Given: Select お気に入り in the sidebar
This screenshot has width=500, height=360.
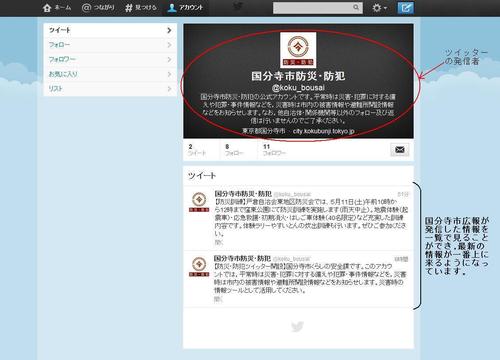Looking at the screenshot, I should tap(110, 74).
